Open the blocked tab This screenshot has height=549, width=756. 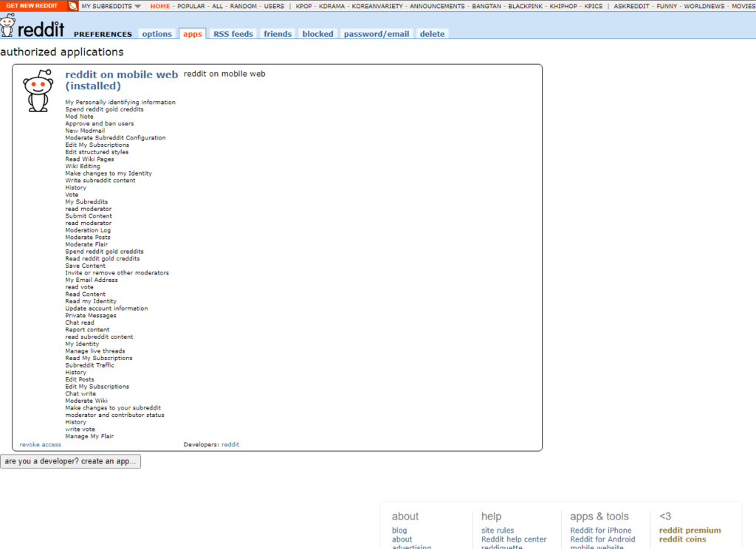point(317,34)
